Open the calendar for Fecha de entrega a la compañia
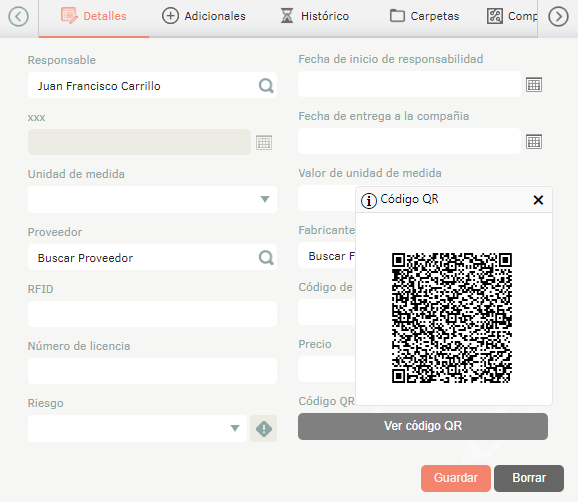The image size is (581, 502). coord(534,142)
